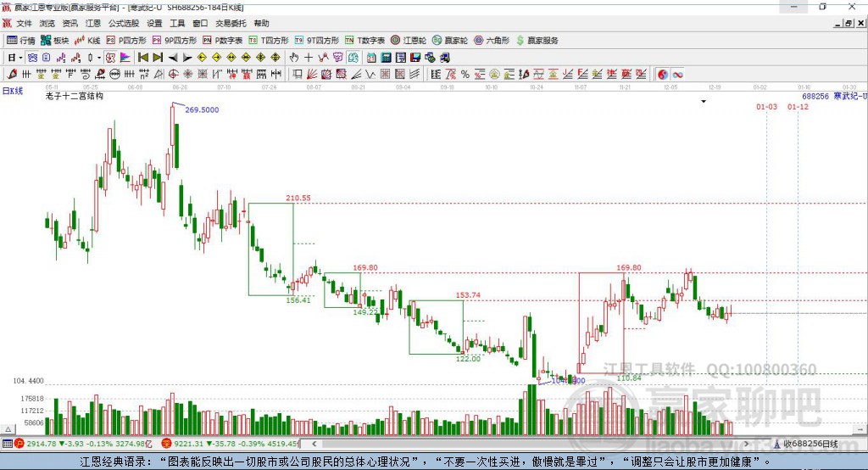This screenshot has height=470, width=868.
Task: Click the red floppy save icon
Action: 415,58
